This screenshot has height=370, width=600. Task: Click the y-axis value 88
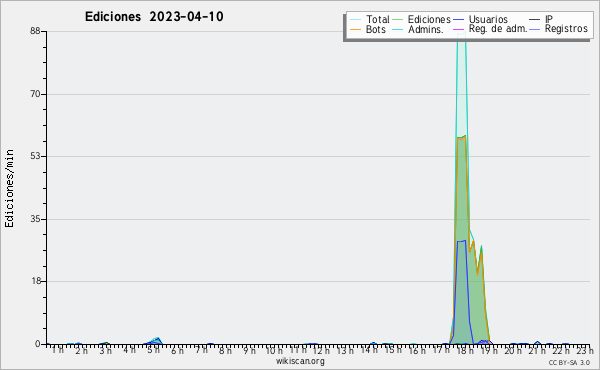click(36, 31)
